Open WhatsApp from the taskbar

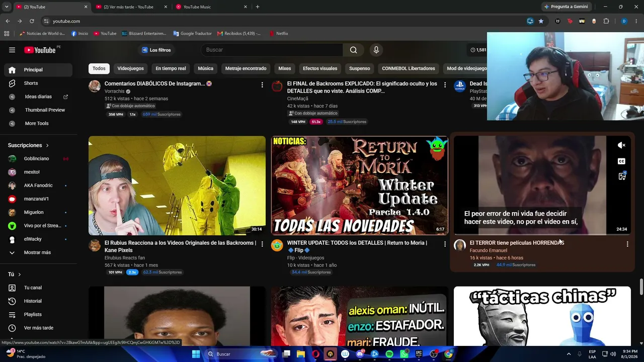[404, 354]
